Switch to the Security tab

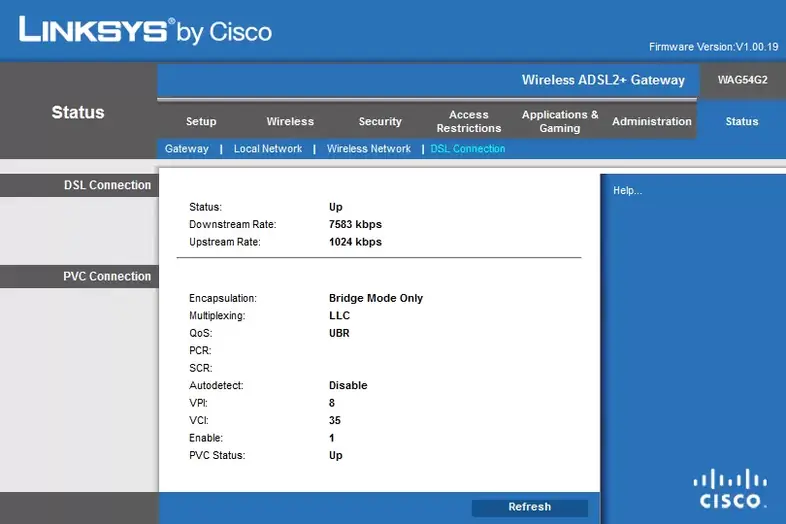[380, 121]
